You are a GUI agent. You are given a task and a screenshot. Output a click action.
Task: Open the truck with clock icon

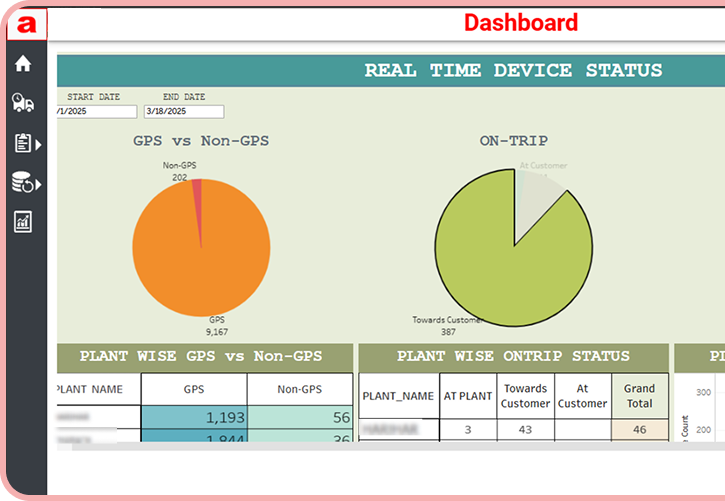tap(22, 102)
